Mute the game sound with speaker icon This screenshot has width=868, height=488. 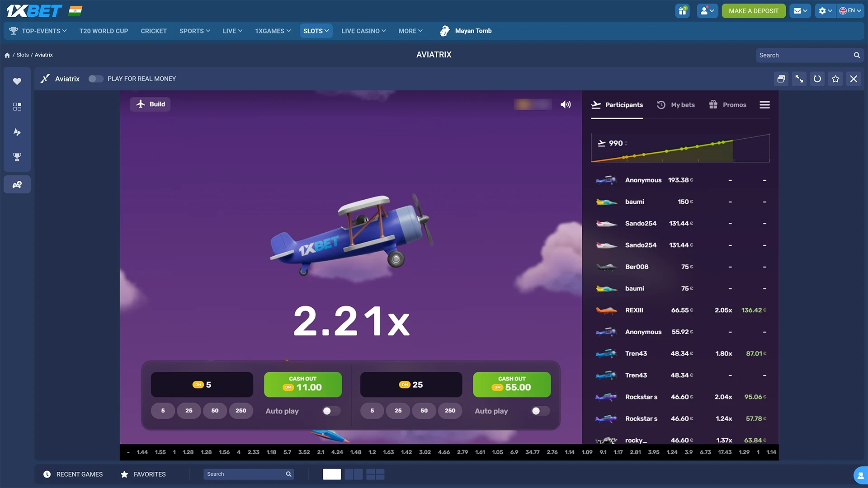tap(565, 104)
